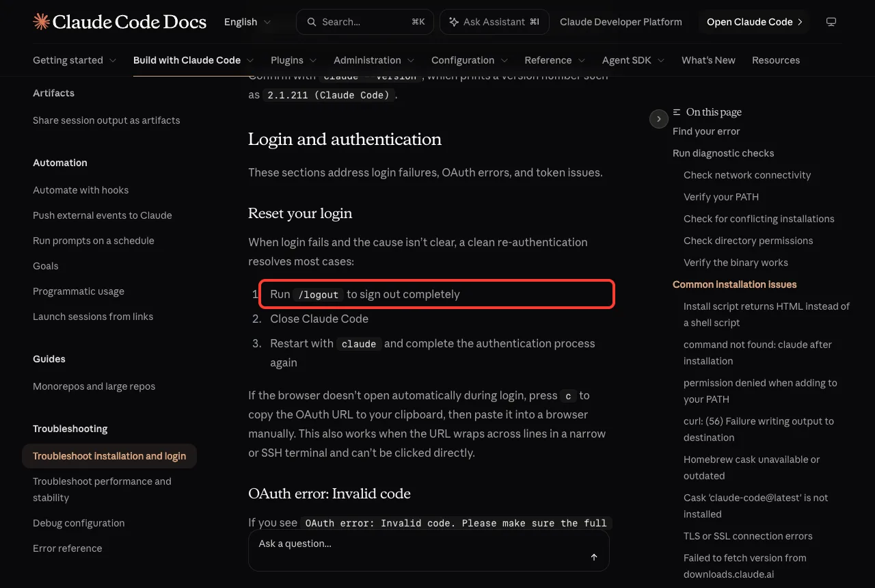Image resolution: width=875 pixels, height=588 pixels.
Task: Open the English language dropdown
Action: click(247, 22)
